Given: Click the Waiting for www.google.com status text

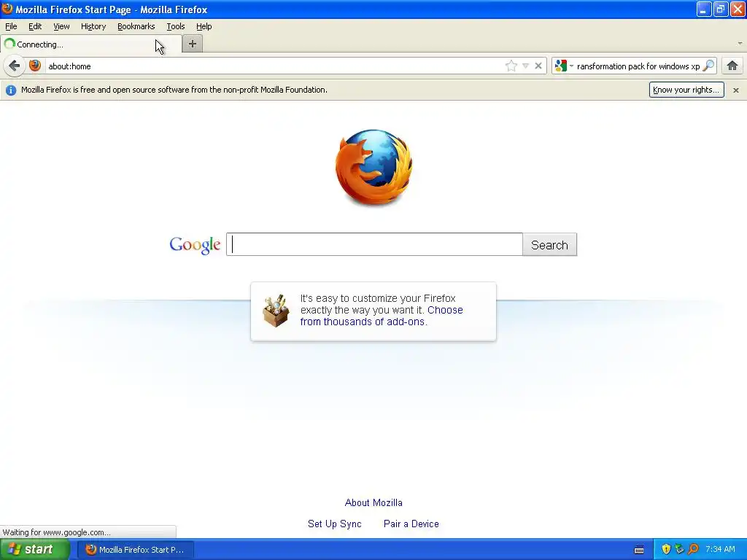Looking at the screenshot, I should (x=56, y=532).
